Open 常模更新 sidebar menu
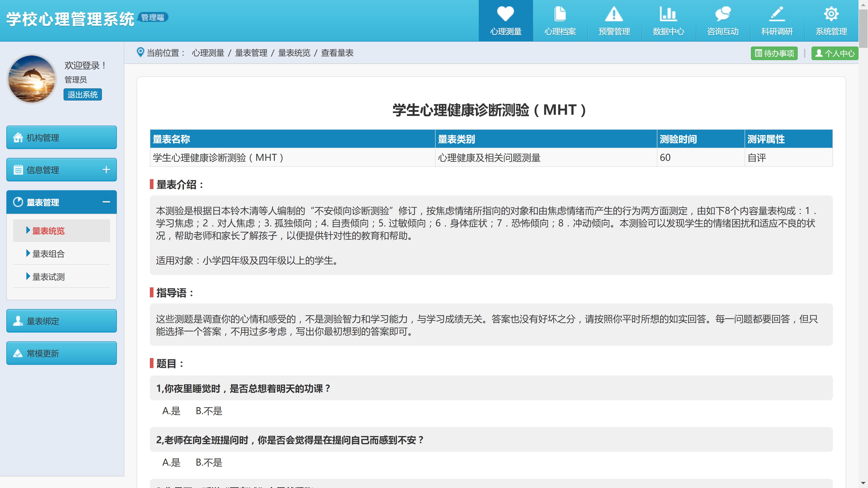Viewport: 868px width, 488px height. (61, 353)
